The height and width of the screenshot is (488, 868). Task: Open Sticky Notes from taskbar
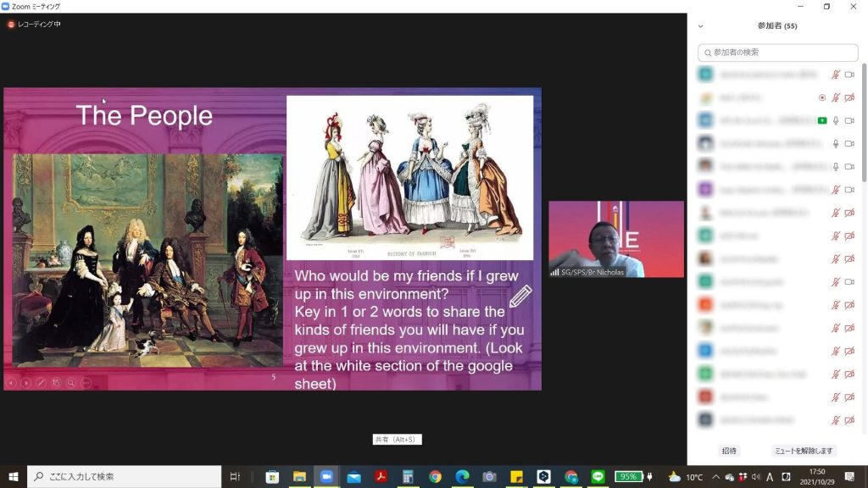[x=516, y=476]
